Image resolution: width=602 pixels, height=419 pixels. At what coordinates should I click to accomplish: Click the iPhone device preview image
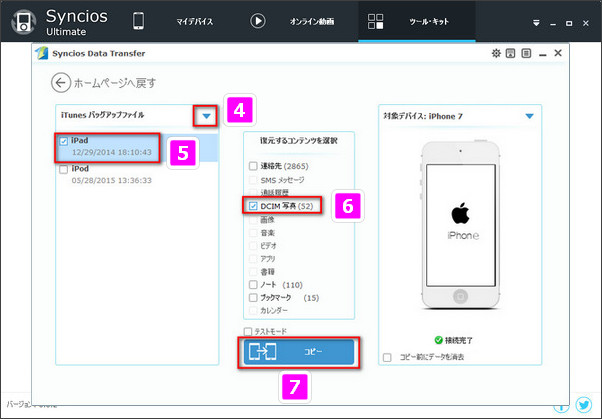[x=460, y=225]
